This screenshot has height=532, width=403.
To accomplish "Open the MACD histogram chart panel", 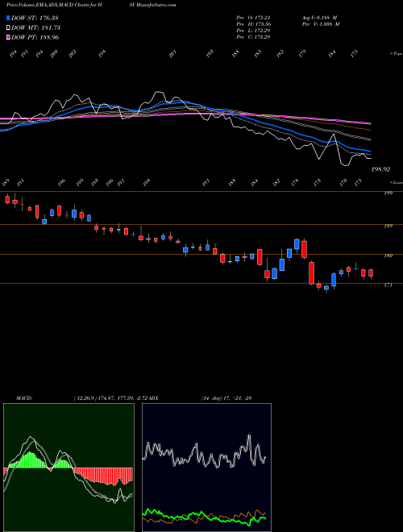I will pos(69,468).
